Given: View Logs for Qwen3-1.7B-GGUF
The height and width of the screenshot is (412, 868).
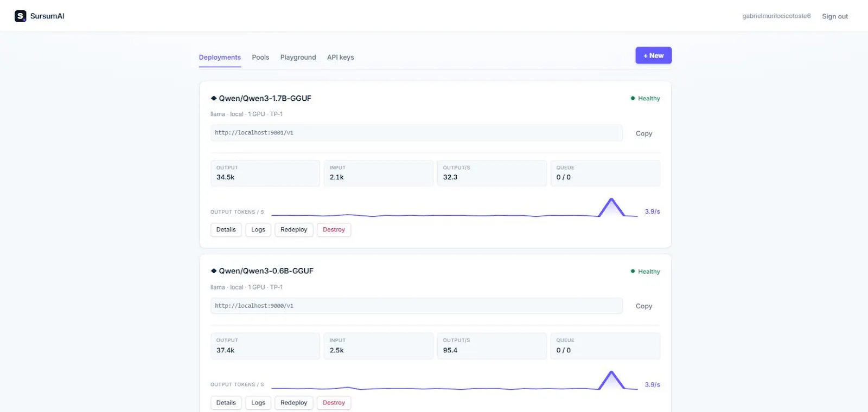Looking at the screenshot, I should pyautogui.click(x=258, y=230).
